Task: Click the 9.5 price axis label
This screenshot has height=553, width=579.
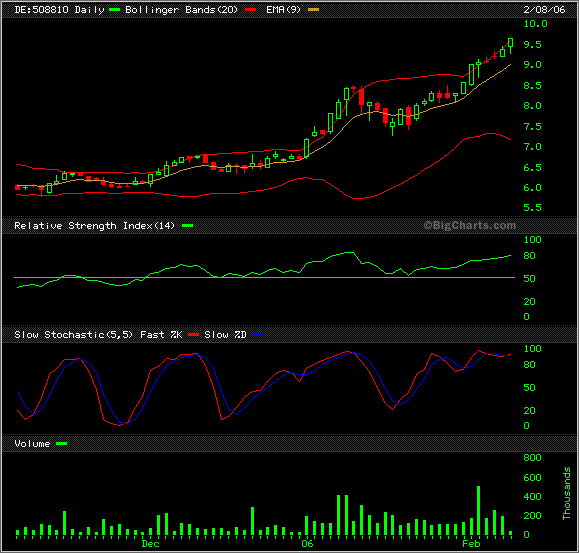Action: (x=532, y=44)
